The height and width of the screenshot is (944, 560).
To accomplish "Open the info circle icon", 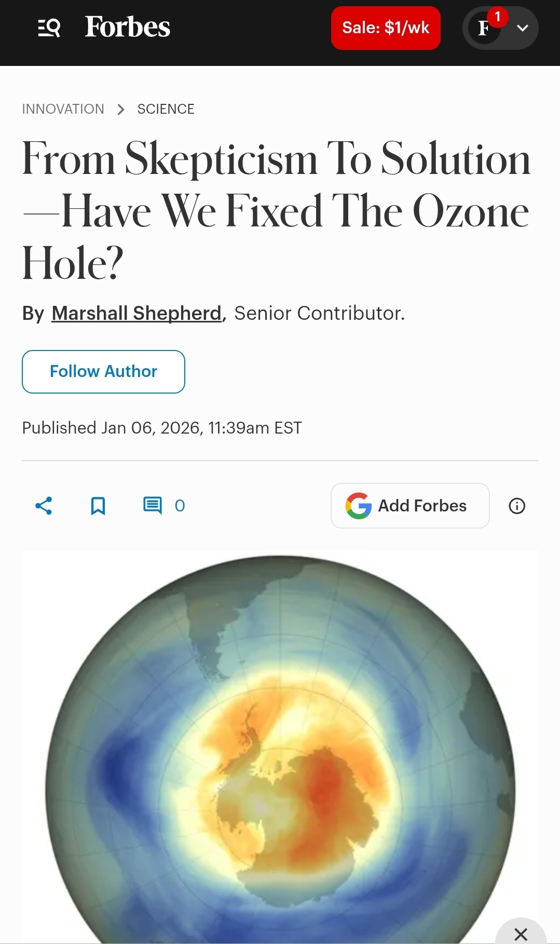I will (517, 506).
